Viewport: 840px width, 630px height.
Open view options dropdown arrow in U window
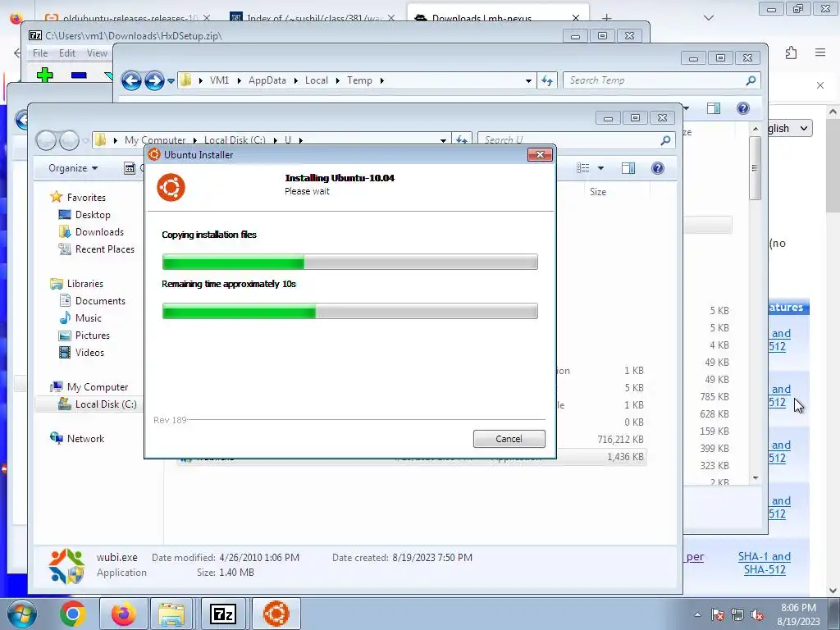point(600,168)
